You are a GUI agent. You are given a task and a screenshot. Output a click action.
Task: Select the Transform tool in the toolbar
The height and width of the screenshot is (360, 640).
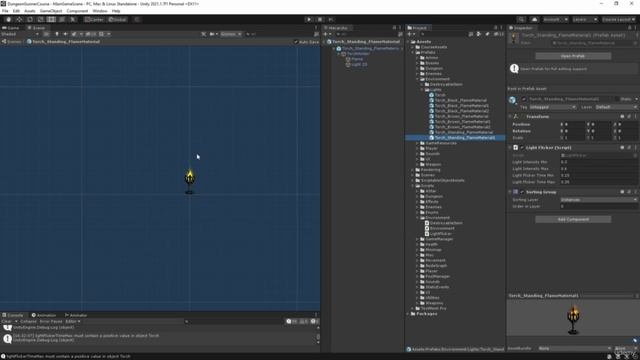[62, 20]
